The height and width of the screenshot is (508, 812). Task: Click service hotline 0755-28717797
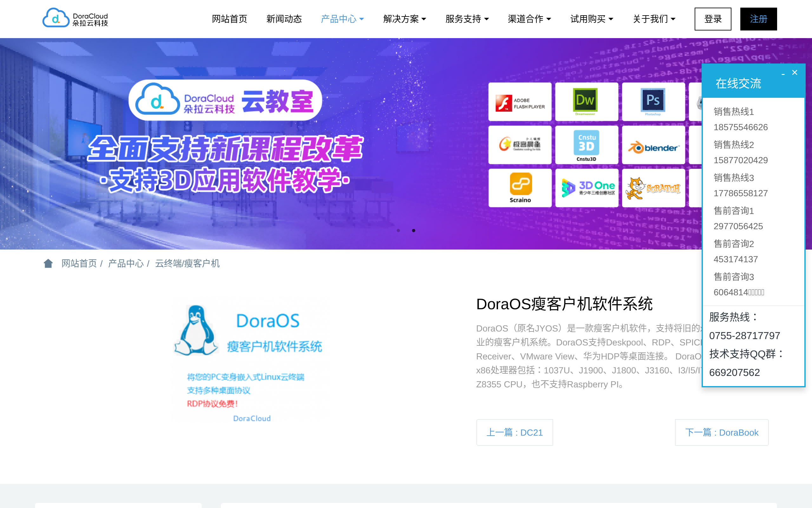coord(744,336)
